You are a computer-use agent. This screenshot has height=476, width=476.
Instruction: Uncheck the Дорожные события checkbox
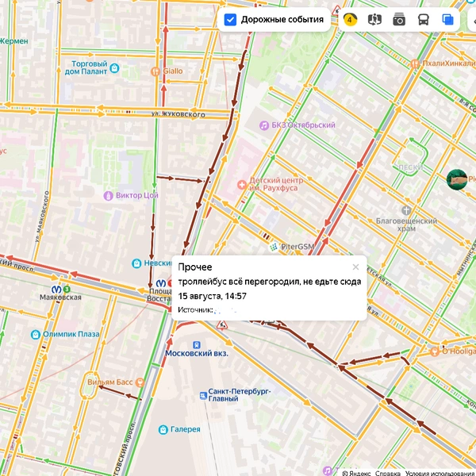230,20
